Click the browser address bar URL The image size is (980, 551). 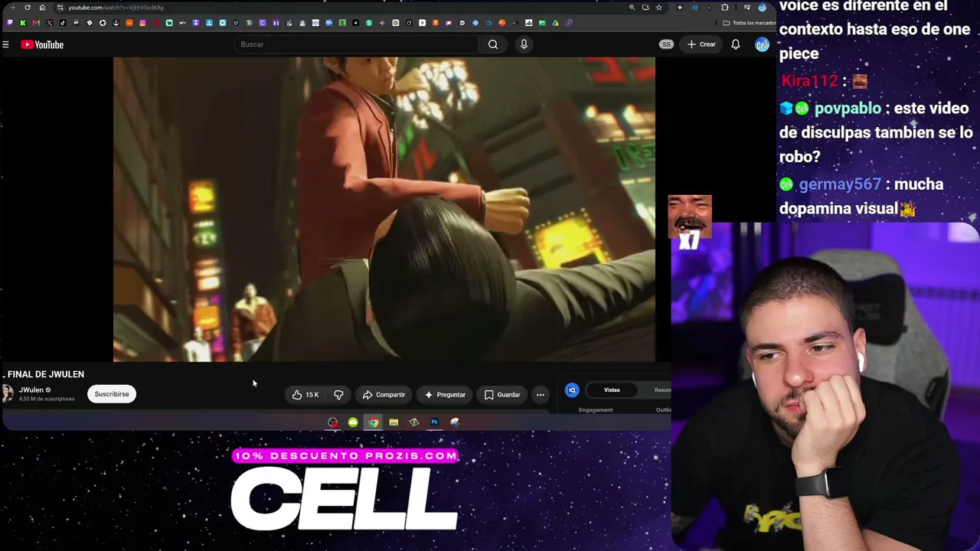click(x=116, y=8)
